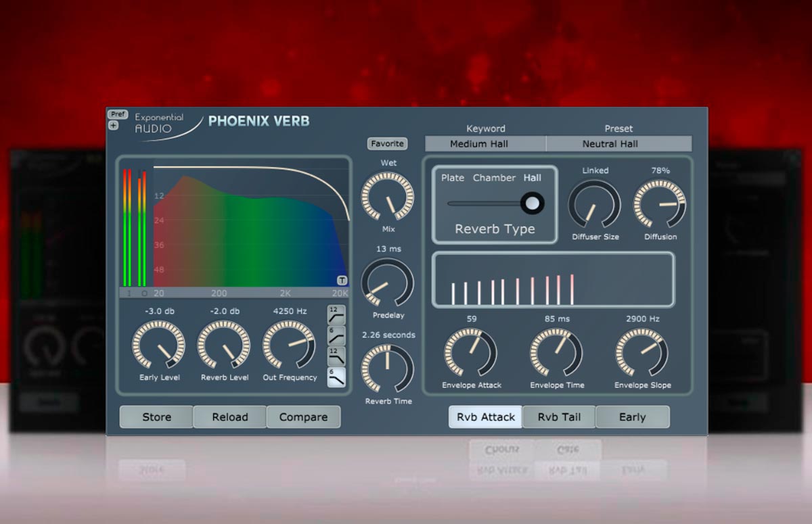Select Plate reverb type
This screenshot has width=812, height=524.
(453, 178)
